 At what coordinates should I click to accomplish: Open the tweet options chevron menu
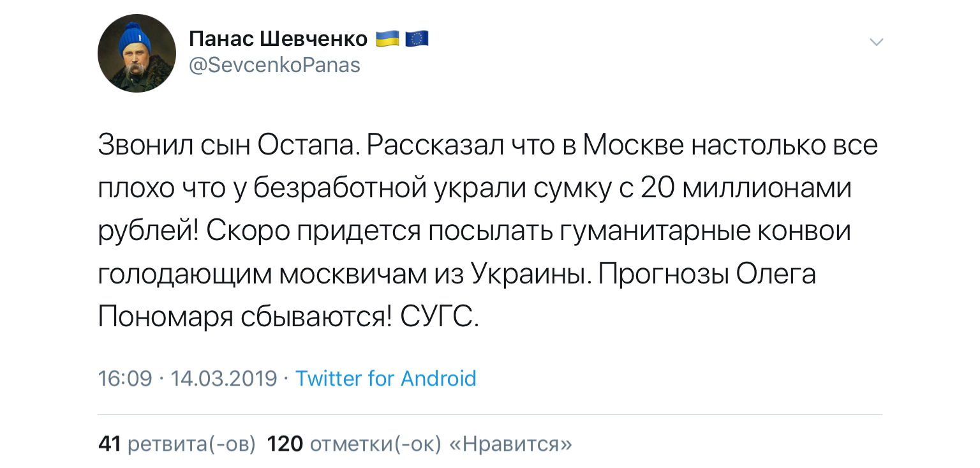click(x=877, y=42)
